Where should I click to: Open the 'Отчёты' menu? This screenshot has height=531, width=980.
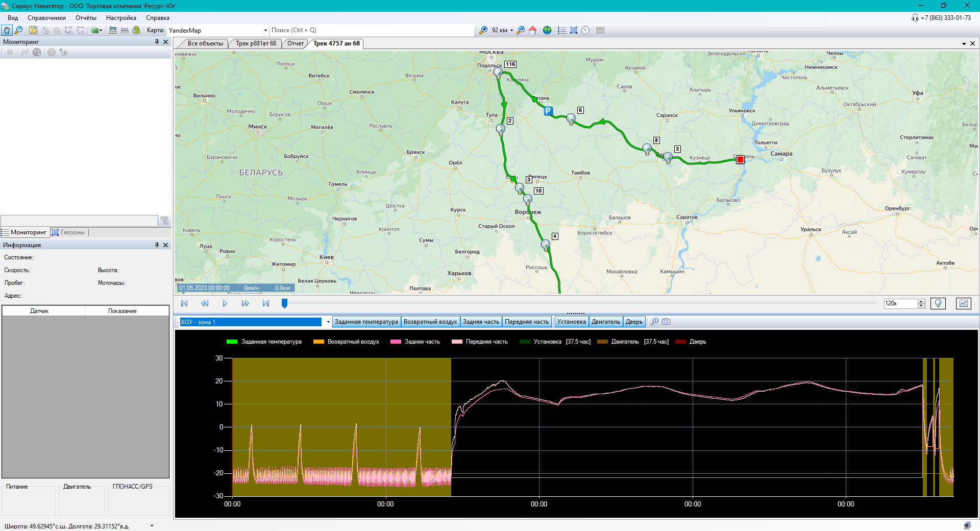(x=86, y=18)
